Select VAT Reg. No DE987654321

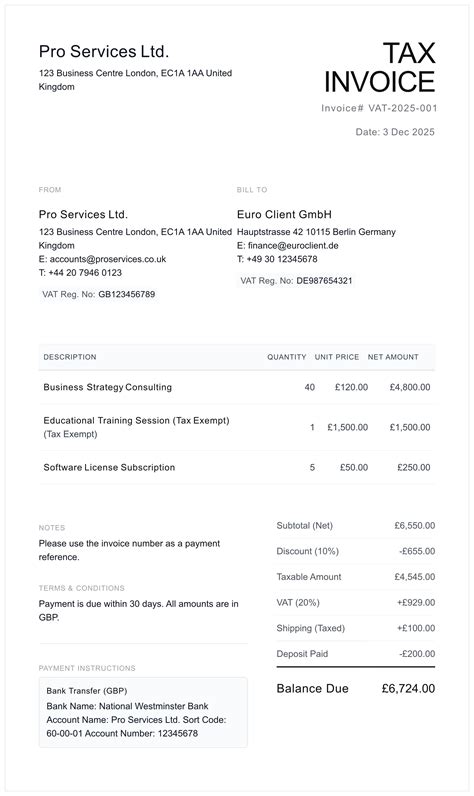tap(296, 281)
